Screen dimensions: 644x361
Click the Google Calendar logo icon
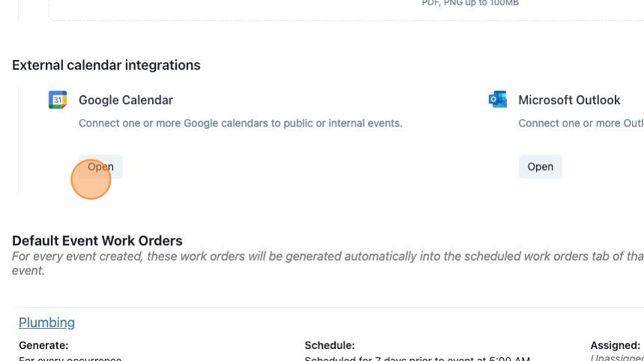pos(58,100)
